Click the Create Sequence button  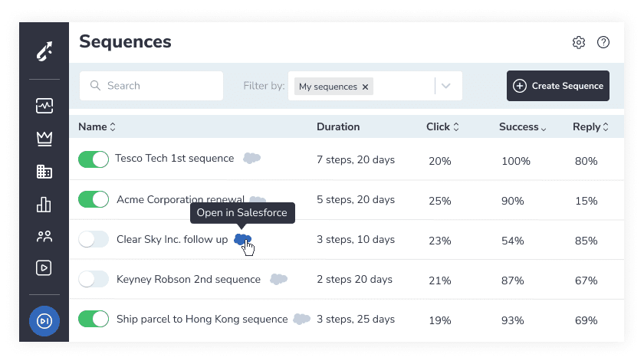point(558,86)
